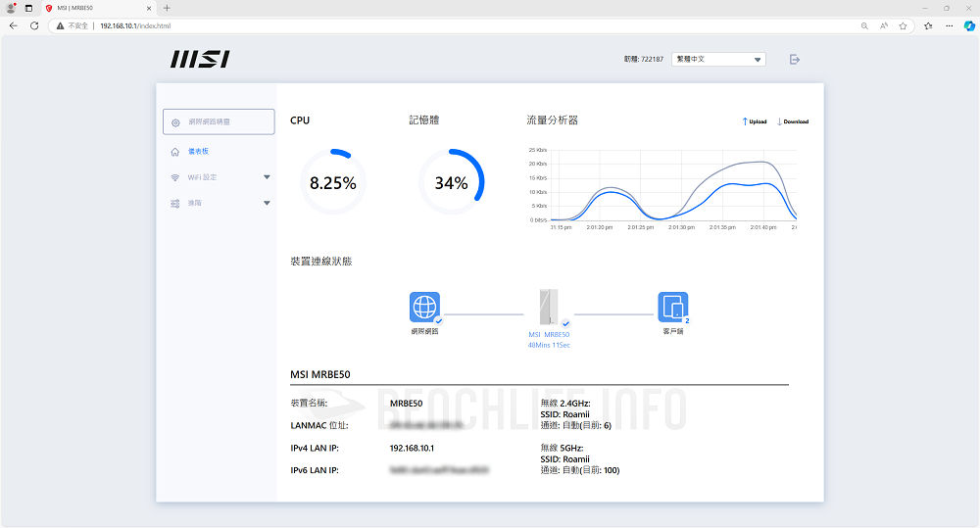The height and width of the screenshot is (528, 980).
Task: Click the read aloud icon
Action: tap(884, 25)
